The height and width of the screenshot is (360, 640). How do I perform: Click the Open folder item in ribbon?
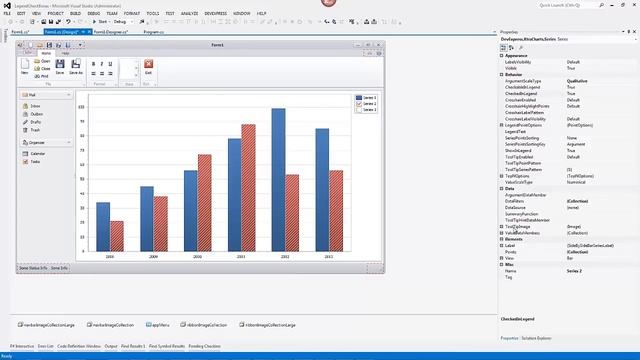click(42, 61)
